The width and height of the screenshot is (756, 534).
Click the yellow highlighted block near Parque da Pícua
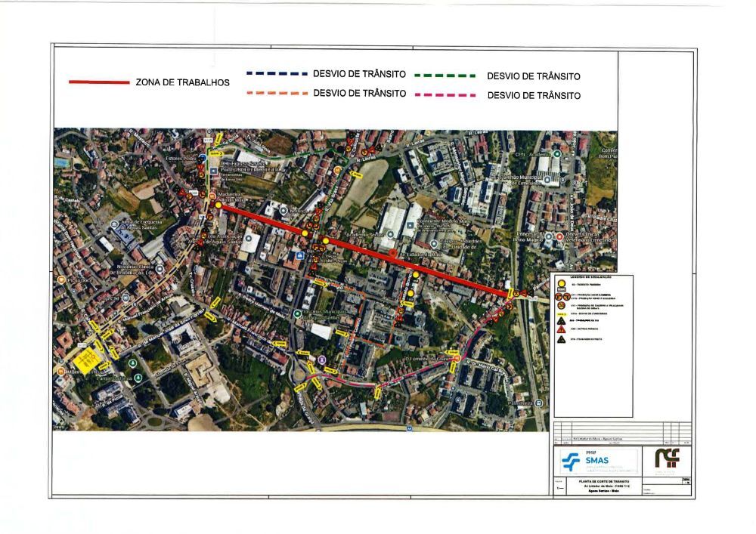point(87,360)
